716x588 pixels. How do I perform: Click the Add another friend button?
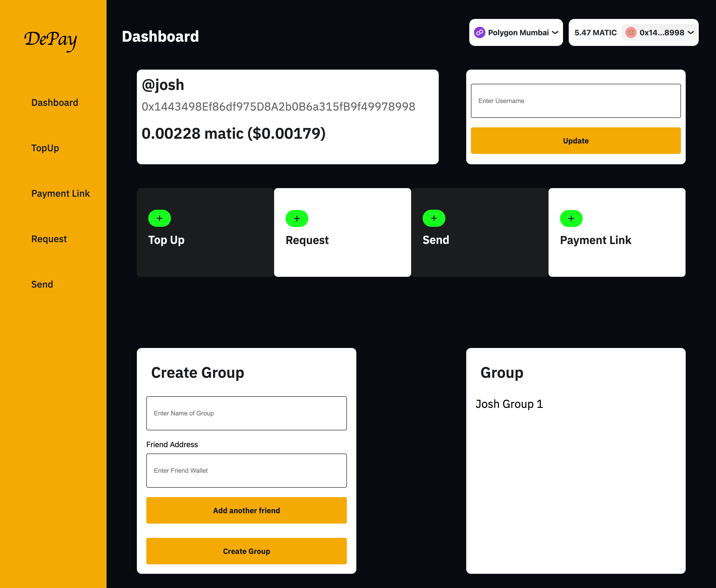coord(246,510)
